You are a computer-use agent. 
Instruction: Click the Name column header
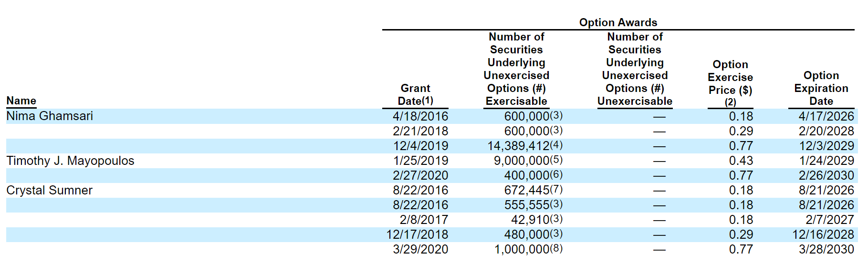pos(21,101)
